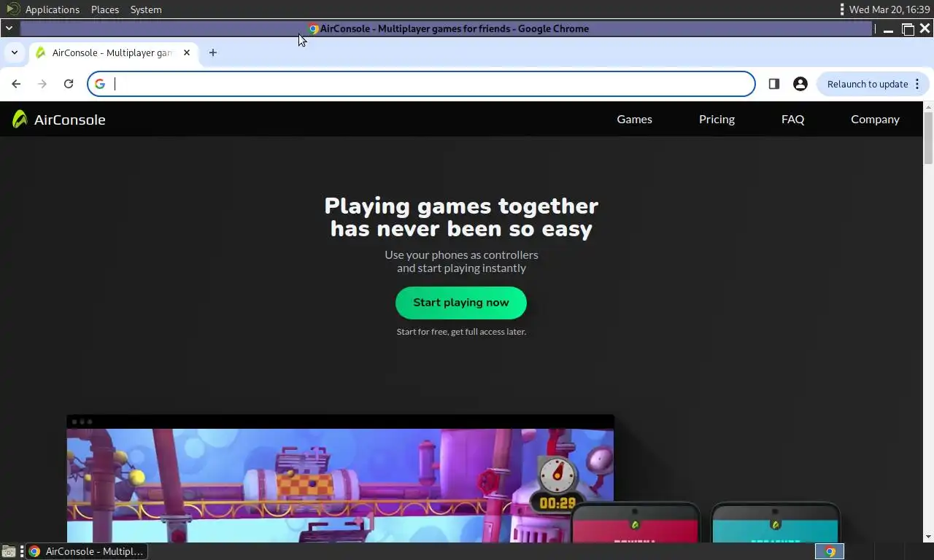Click the browser forward arrow
The height and width of the screenshot is (560, 934).
pyautogui.click(x=42, y=84)
